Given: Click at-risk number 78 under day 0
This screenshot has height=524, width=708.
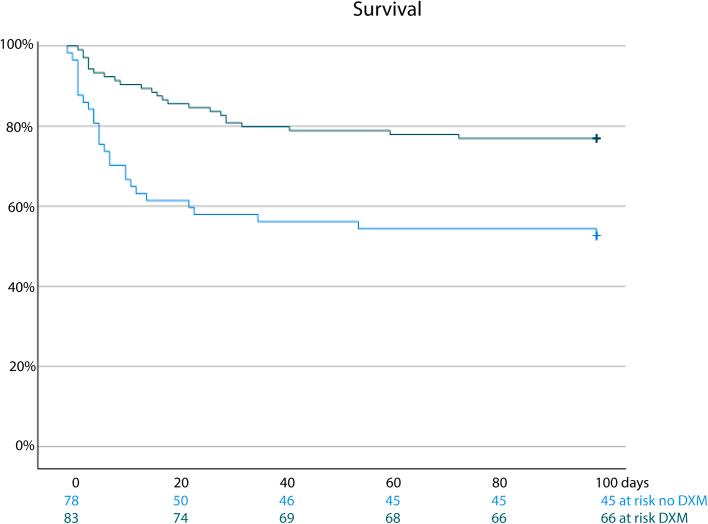Looking at the screenshot, I should point(71,501).
